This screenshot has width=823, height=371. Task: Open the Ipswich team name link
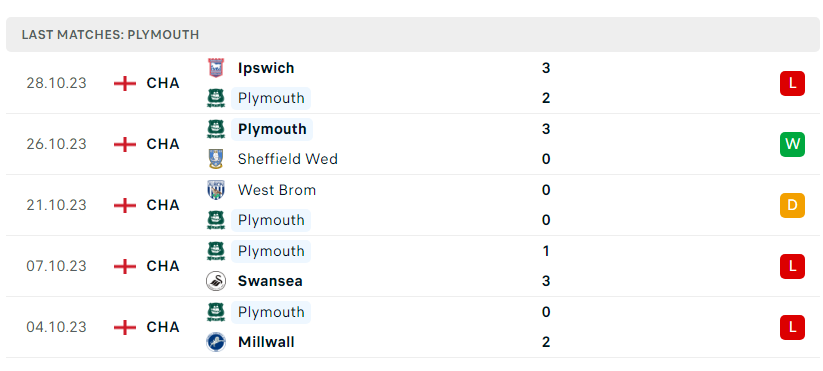pos(266,68)
